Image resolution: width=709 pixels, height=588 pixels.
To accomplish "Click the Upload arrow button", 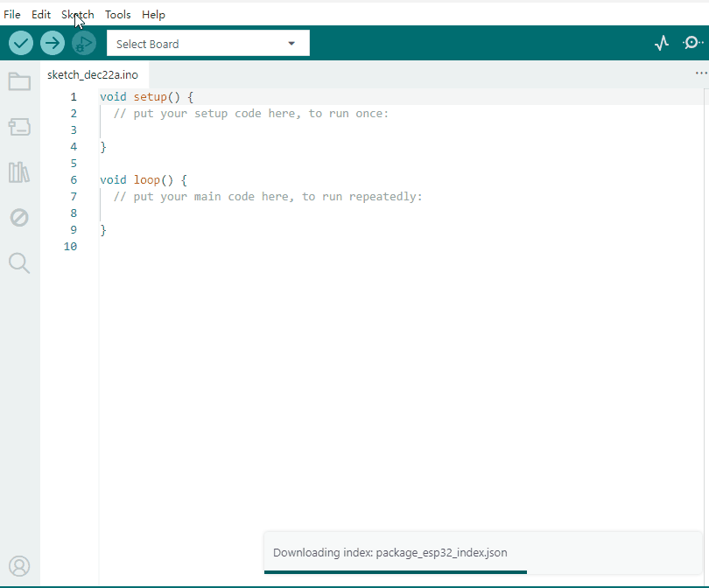I will coord(53,44).
